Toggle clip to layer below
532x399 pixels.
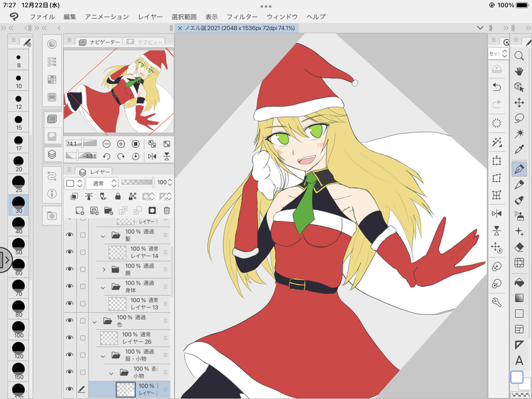pyautogui.click(x=74, y=196)
